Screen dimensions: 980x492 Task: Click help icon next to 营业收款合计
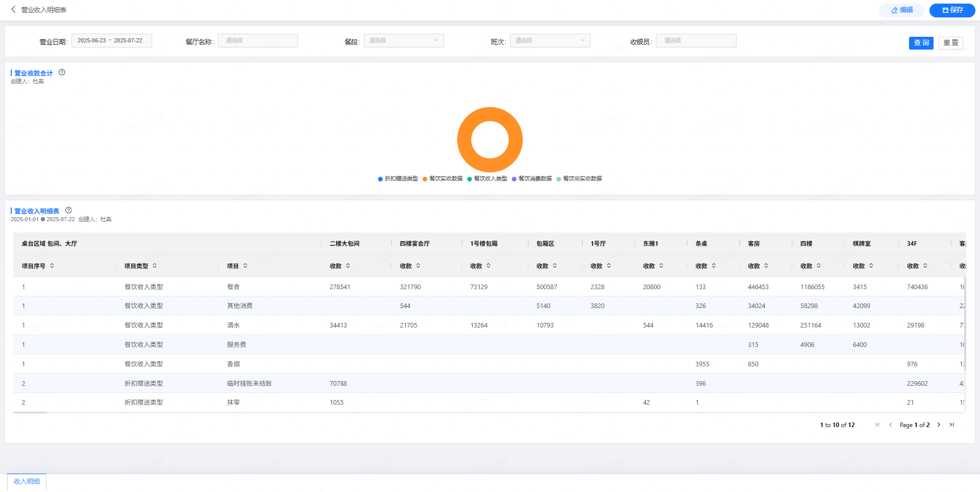(x=62, y=73)
